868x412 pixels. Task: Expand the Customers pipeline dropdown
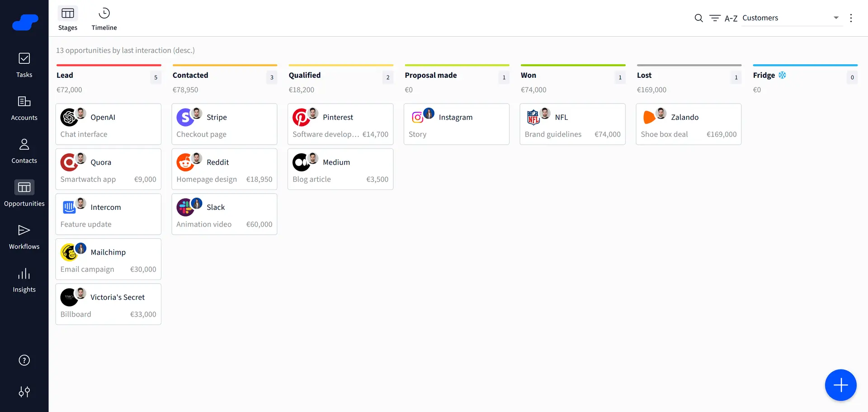tap(836, 18)
